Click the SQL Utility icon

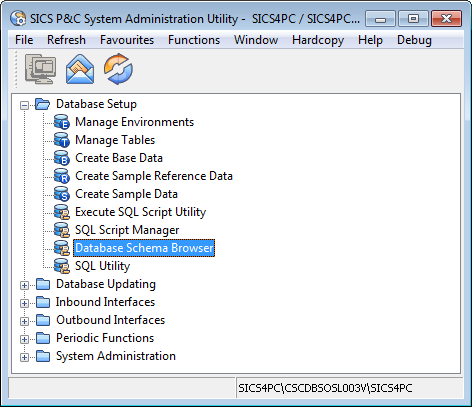pos(62,266)
